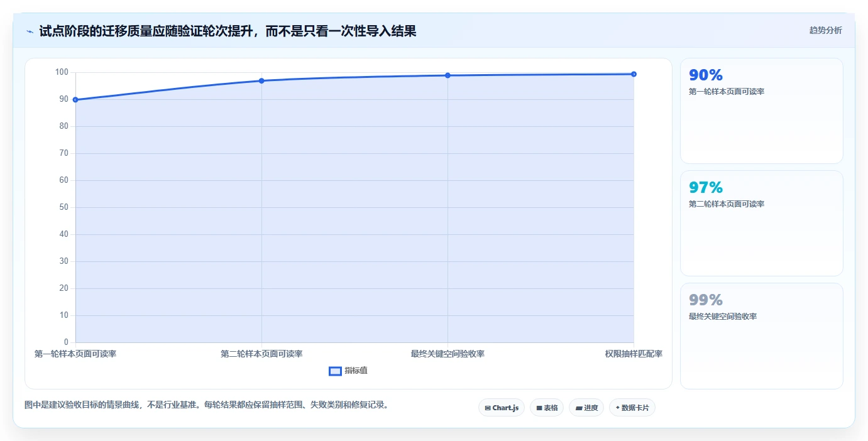
Task: Click the 表格 chip
Action: 546,408
